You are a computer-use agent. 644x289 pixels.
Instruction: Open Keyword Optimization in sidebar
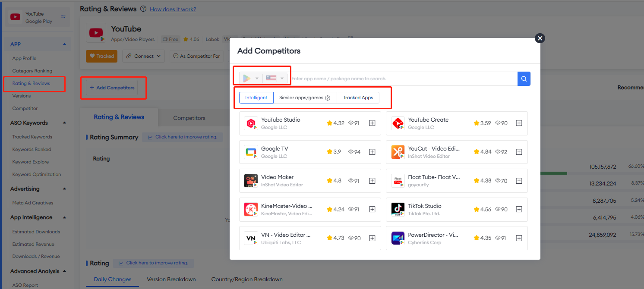[x=37, y=174]
